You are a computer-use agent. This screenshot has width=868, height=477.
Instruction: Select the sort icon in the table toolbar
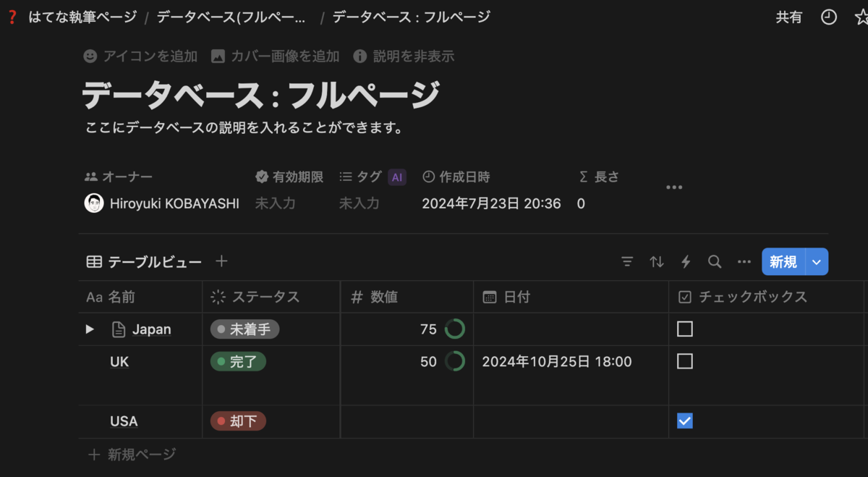(656, 261)
